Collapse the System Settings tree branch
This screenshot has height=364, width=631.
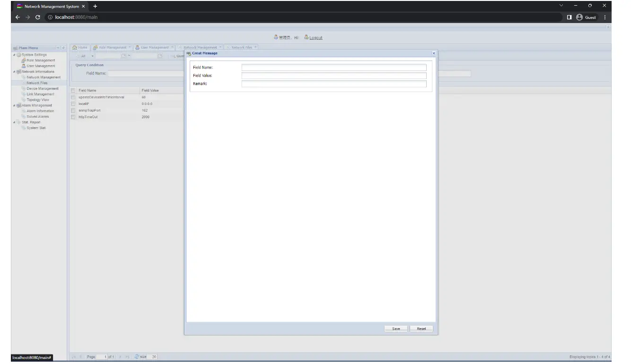tap(15, 55)
